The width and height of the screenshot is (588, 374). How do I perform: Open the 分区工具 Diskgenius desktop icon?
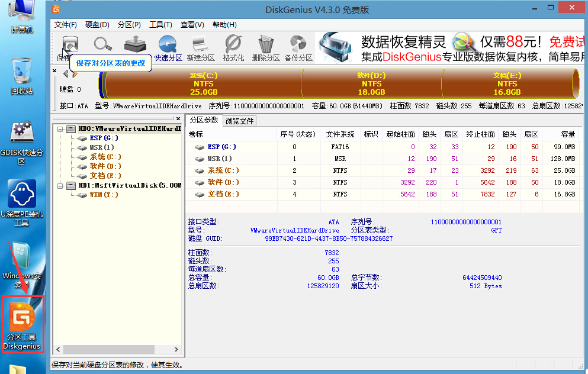click(x=22, y=325)
